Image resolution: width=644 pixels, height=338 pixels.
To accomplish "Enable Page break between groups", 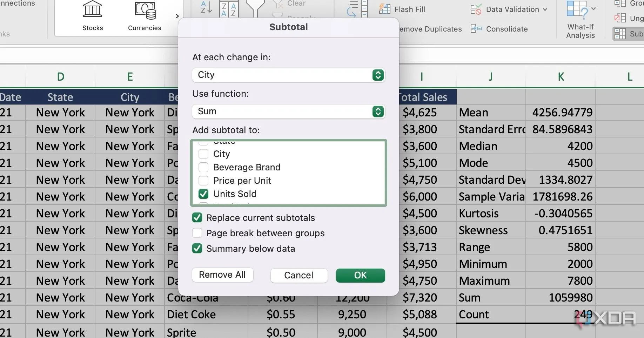I will tap(197, 233).
